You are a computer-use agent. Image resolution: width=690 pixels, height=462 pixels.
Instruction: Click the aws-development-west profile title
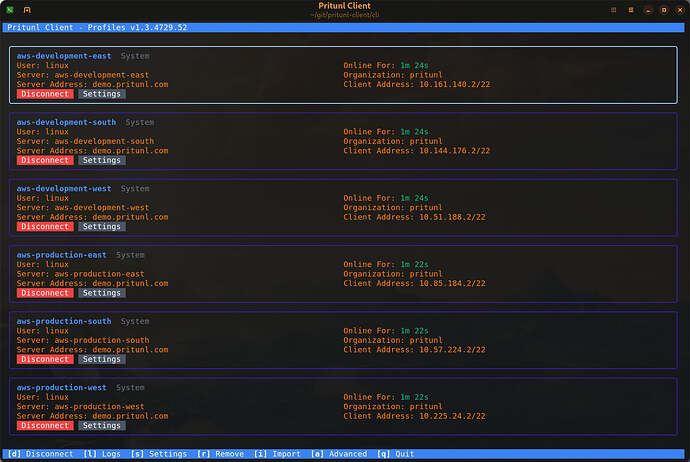click(x=64, y=189)
